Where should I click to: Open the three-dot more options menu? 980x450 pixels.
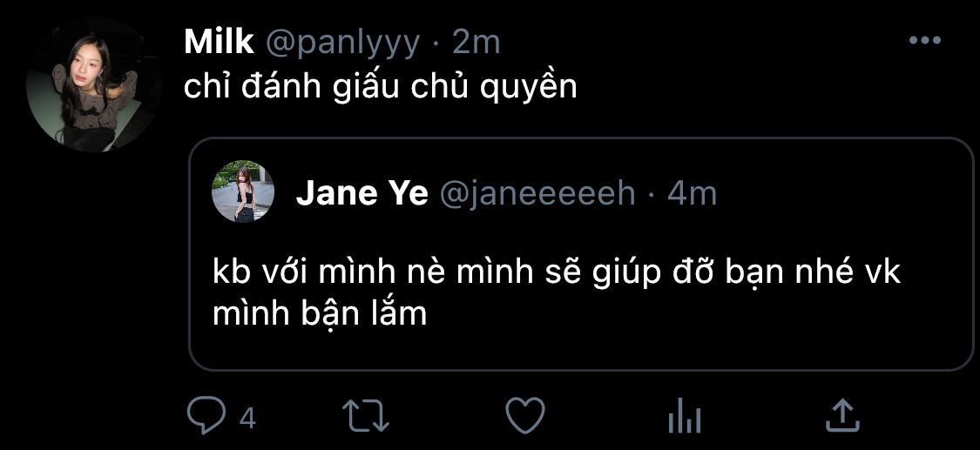coord(925,41)
